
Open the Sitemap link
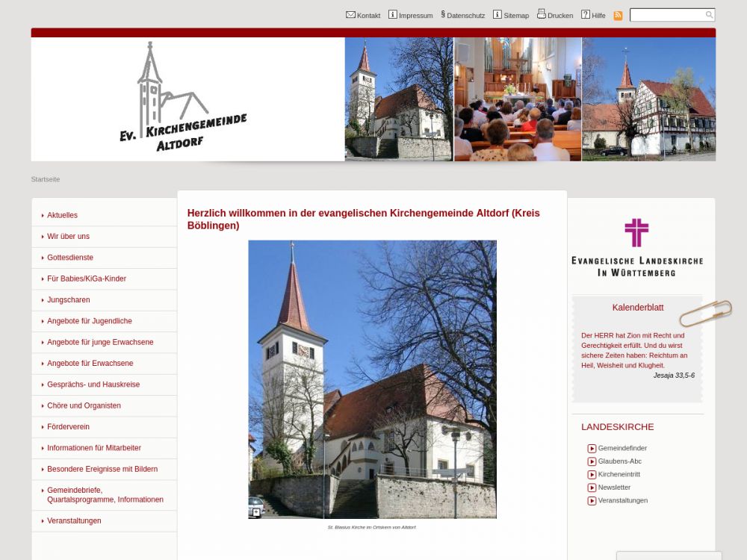[515, 16]
